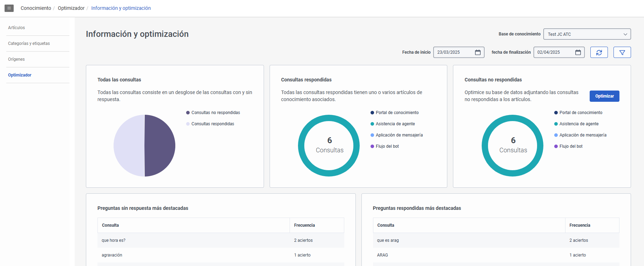Viewport: 644px width, 266px height.
Task: Go to Conocimiento breadcrumb
Action: click(36, 8)
